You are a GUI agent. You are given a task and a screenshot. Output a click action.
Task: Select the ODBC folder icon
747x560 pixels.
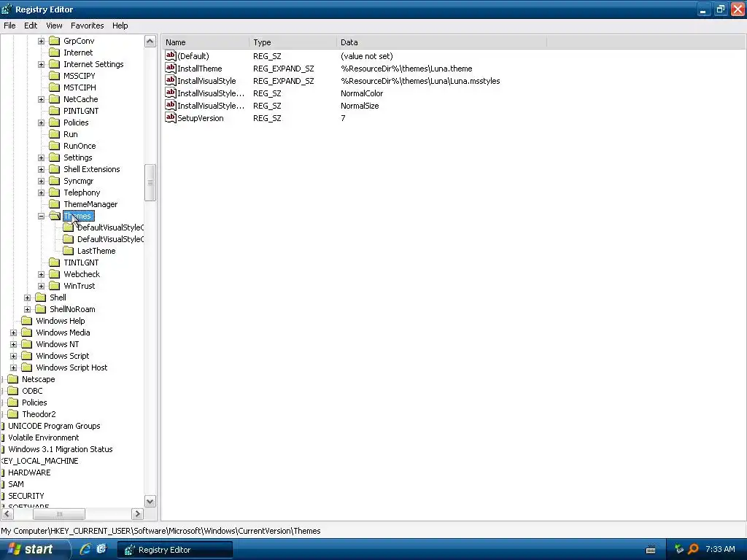13,391
